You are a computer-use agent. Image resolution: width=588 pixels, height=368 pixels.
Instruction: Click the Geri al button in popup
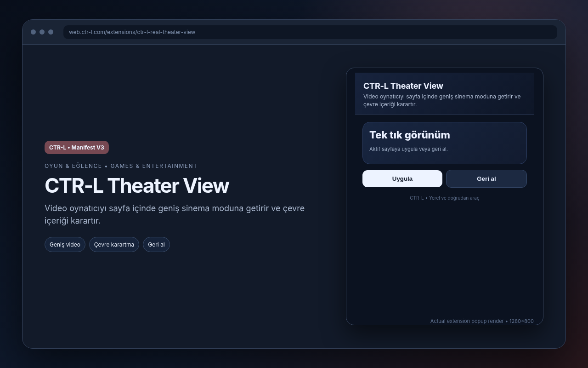point(486,178)
